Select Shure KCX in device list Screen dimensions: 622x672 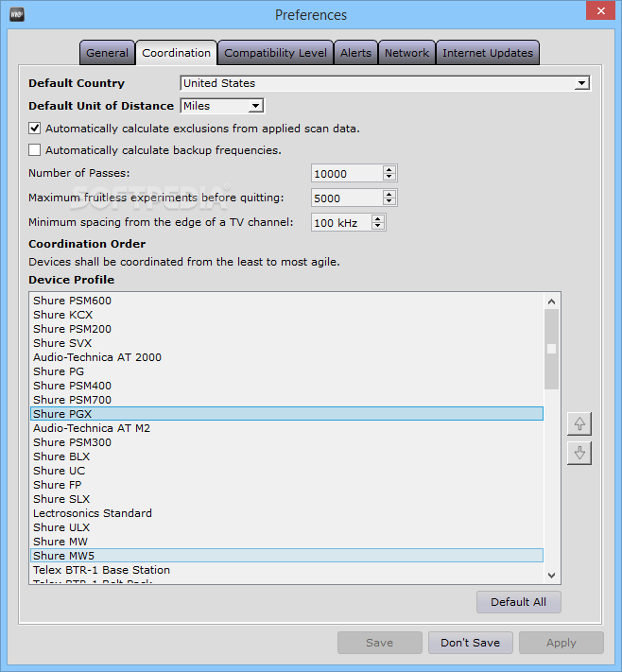pos(286,315)
